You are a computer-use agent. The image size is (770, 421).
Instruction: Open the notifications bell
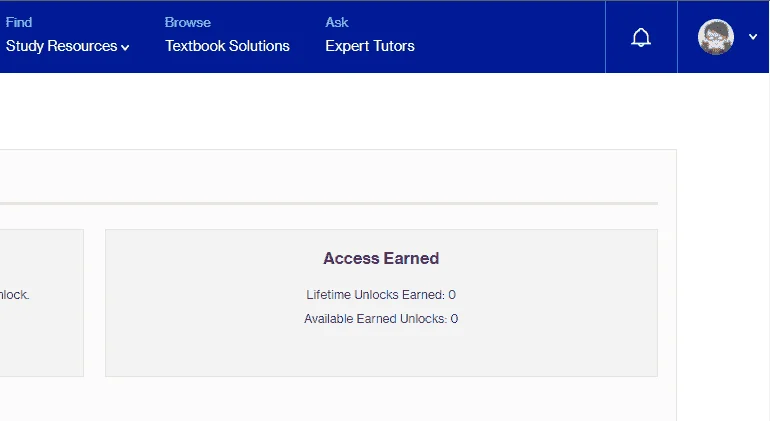(641, 37)
